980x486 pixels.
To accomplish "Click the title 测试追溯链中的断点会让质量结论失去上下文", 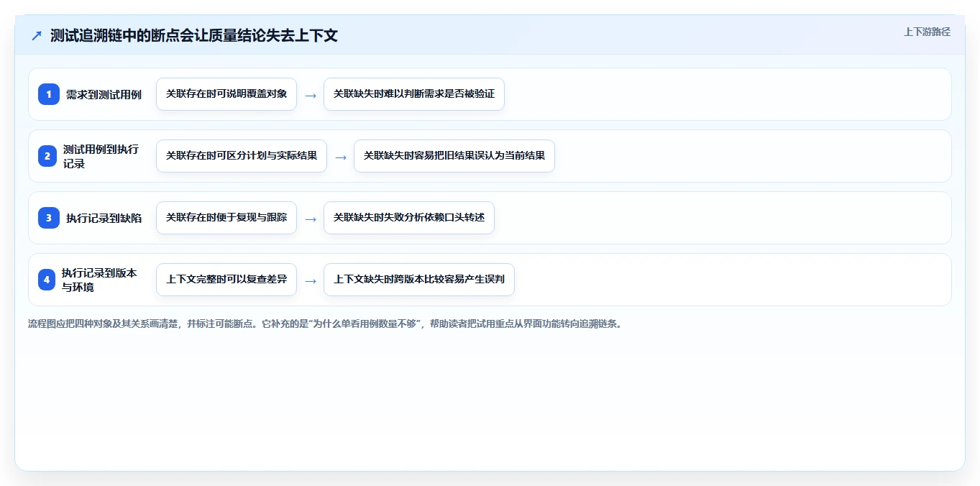I will (x=194, y=36).
